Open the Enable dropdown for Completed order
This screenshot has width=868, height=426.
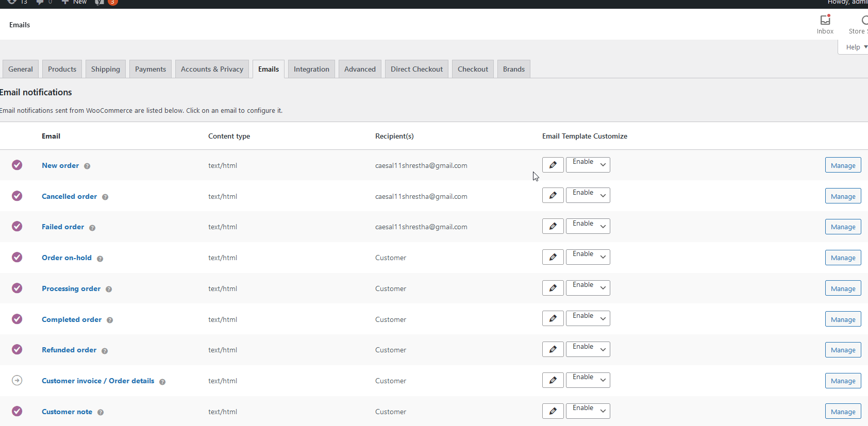click(588, 318)
